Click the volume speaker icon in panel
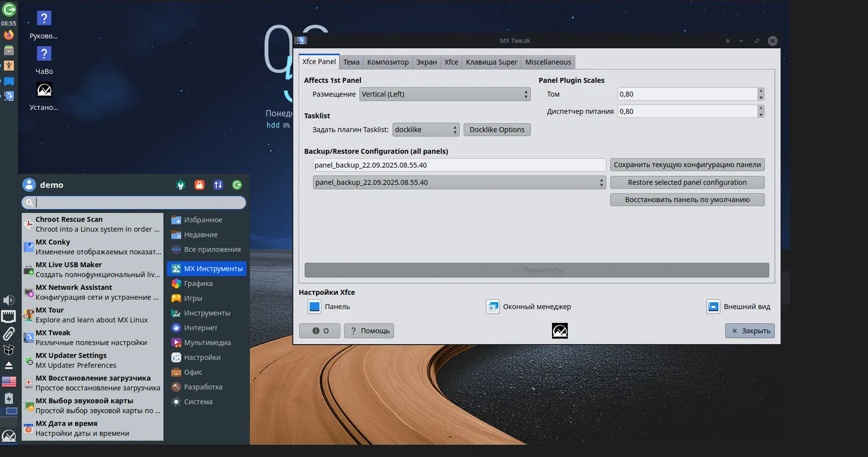The width and height of the screenshot is (868, 457). coord(9,300)
